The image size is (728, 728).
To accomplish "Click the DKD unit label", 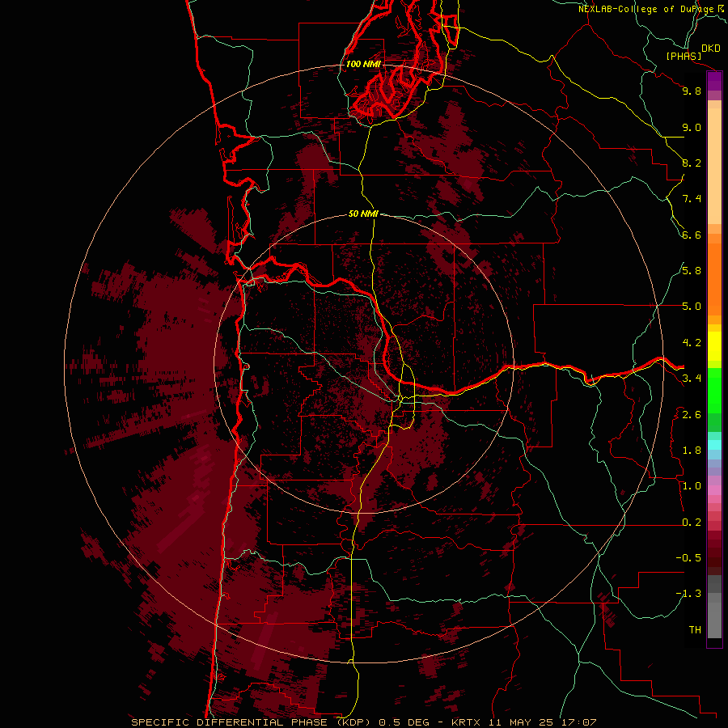I will tap(710, 49).
